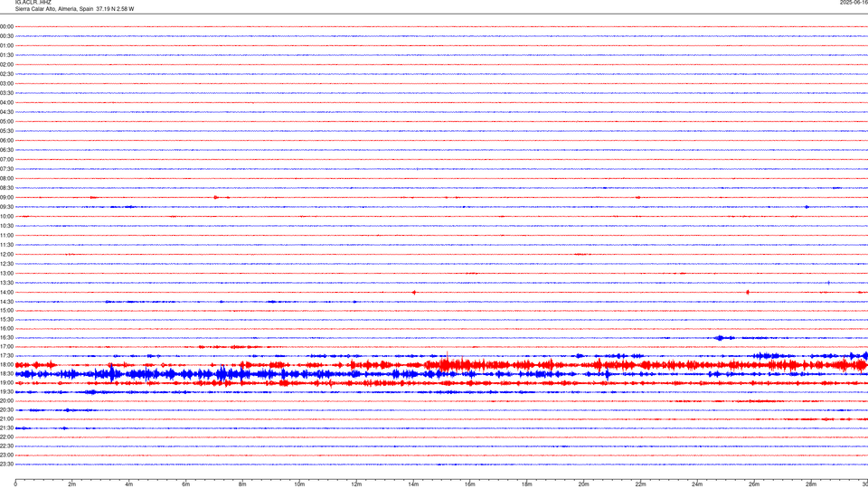The image size is (868, 488).
Task: Select the 19:30 time row label
Action: coord(6,391)
